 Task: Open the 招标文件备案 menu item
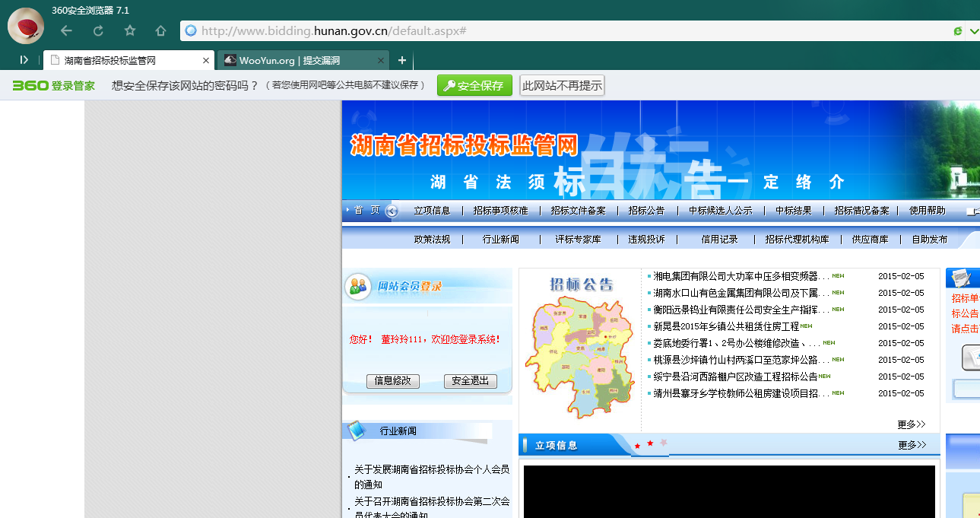578,211
